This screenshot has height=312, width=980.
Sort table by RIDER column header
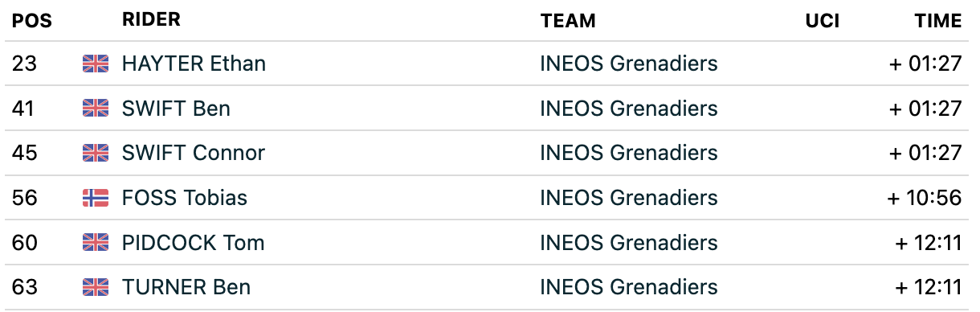(x=151, y=20)
